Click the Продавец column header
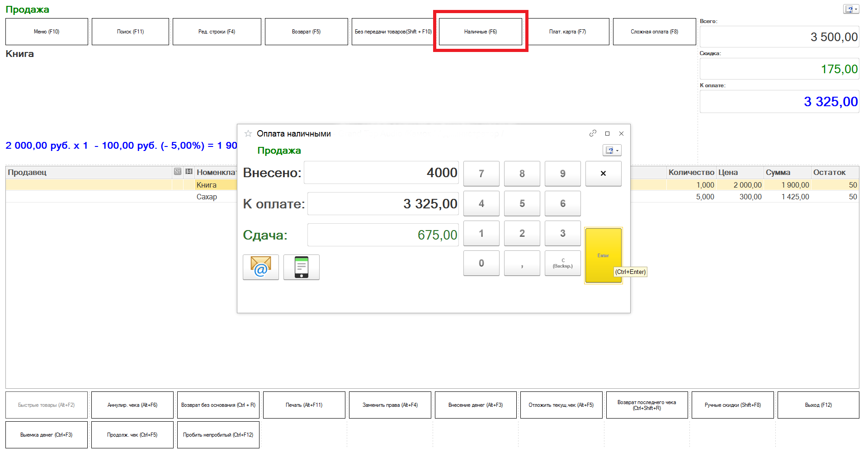 [89, 172]
